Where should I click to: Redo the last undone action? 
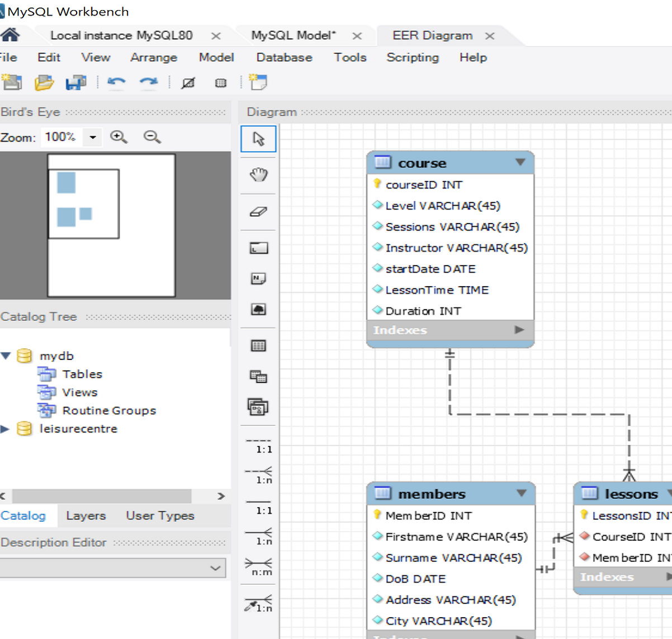coord(148,83)
